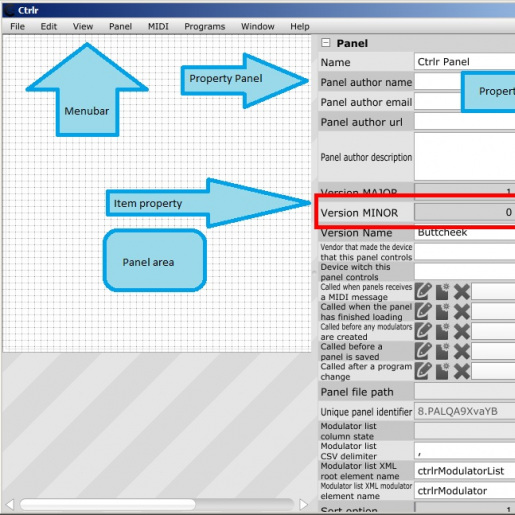
Task: Open the MIDI menu
Action: click(158, 26)
